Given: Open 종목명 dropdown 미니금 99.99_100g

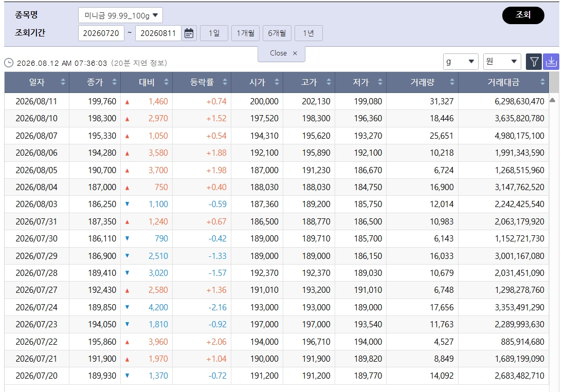Looking at the screenshot, I should pyautogui.click(x=121, y=15).
